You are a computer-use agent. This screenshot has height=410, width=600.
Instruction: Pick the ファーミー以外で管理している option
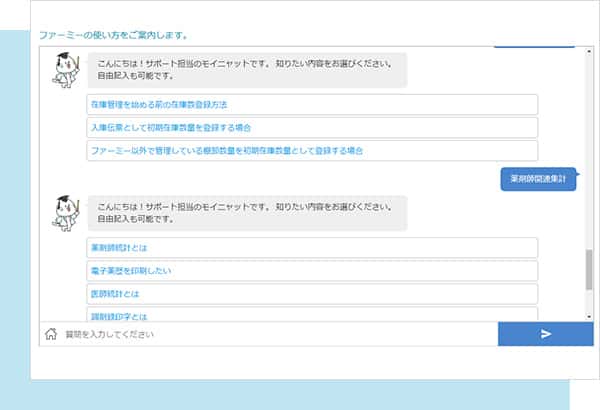pos(312,151)
